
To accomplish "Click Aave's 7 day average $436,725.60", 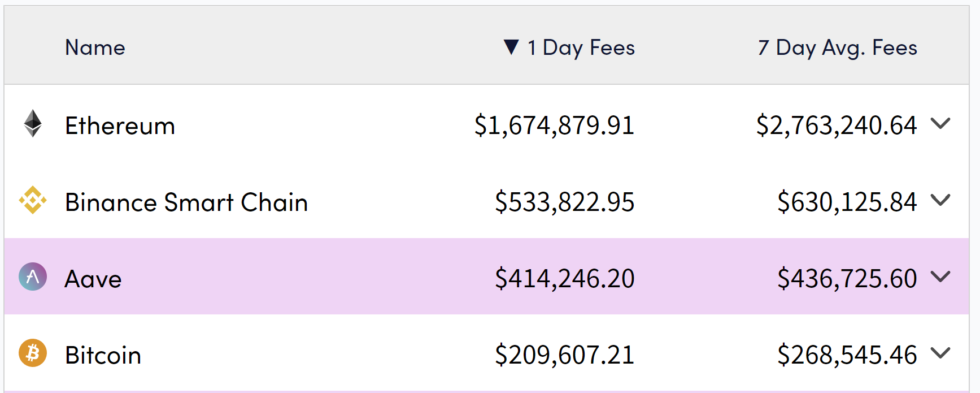I will [847, 279].
